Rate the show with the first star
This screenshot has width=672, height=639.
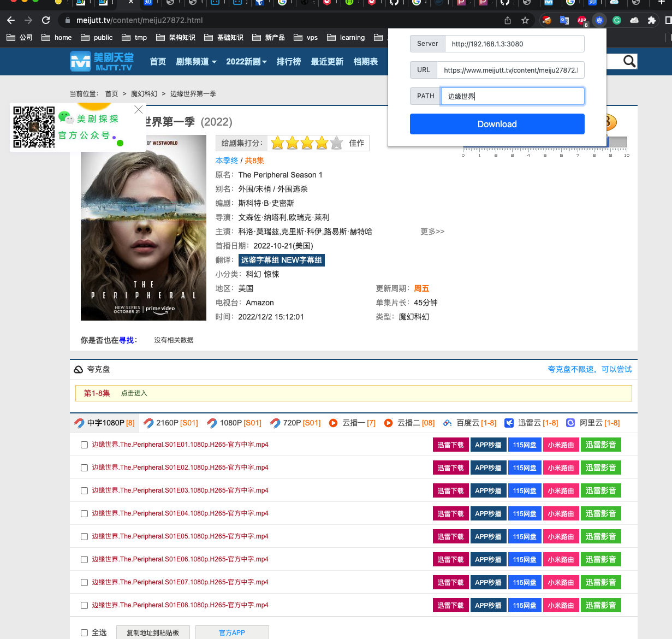point(278,143)
